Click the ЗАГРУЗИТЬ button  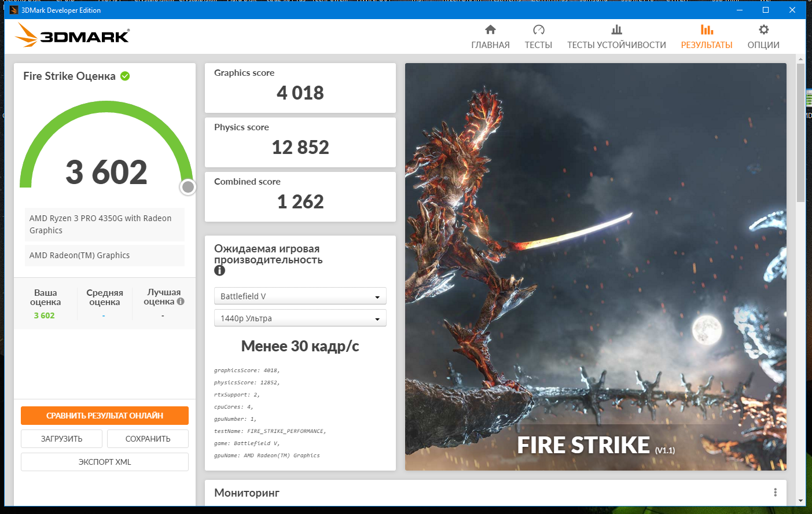click(x=61, y=439)
